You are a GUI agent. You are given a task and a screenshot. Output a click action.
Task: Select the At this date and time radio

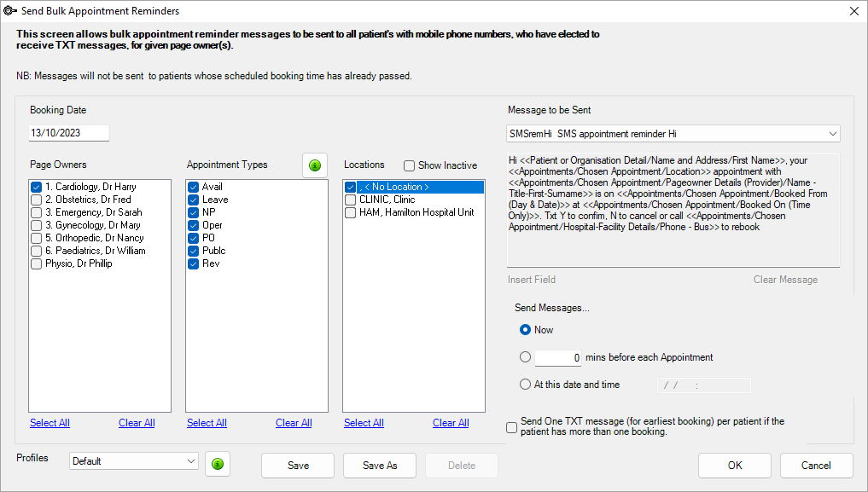click(x=526, y=385)
